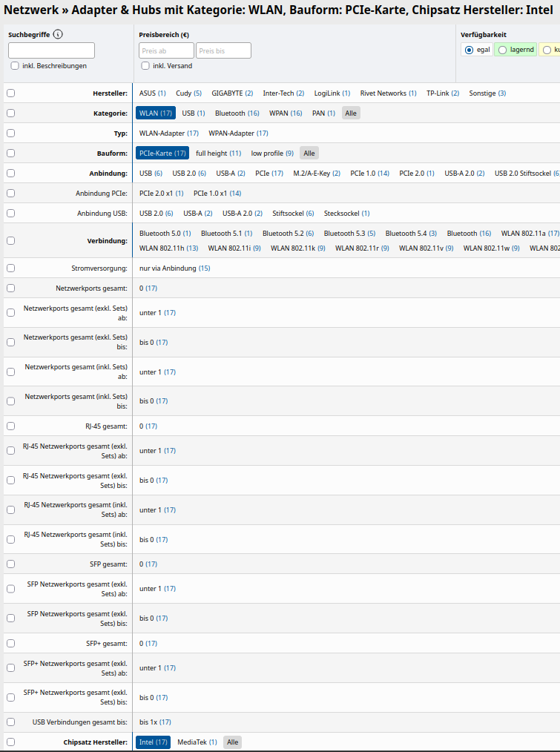Select full height Bauform filter
The width and height of the screenshot is (560, 752).
click(218, 153)
